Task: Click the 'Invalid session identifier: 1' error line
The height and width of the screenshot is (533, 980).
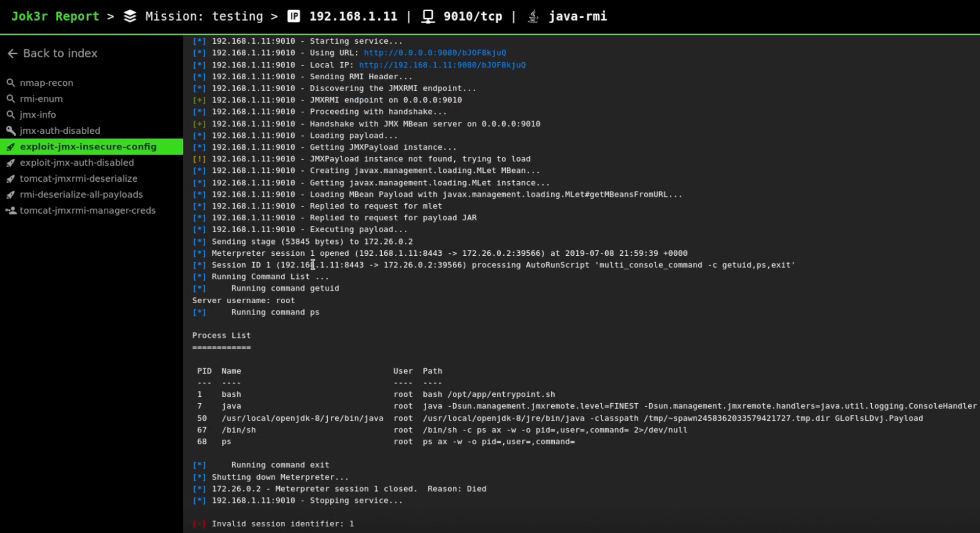Action: pyautogui.click(x=273, y=524)
